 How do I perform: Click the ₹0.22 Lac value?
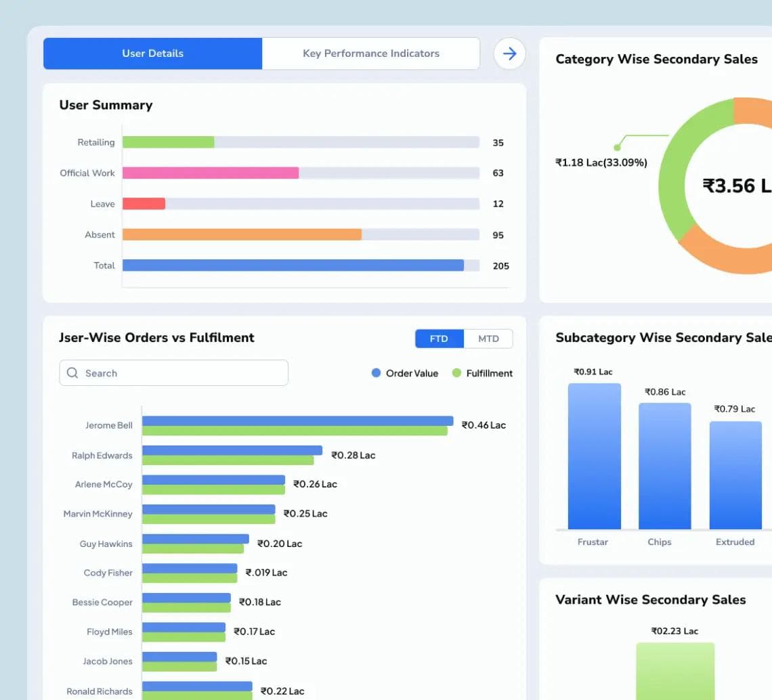282,691
